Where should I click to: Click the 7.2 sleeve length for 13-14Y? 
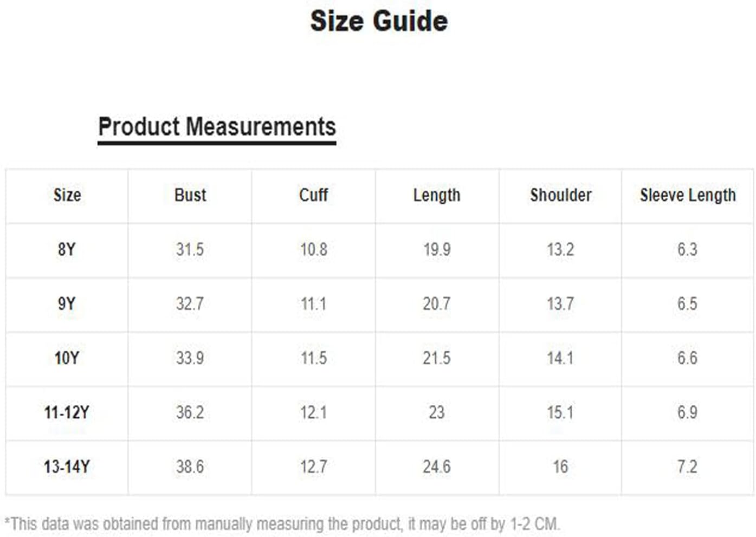[x=687, y=467]
